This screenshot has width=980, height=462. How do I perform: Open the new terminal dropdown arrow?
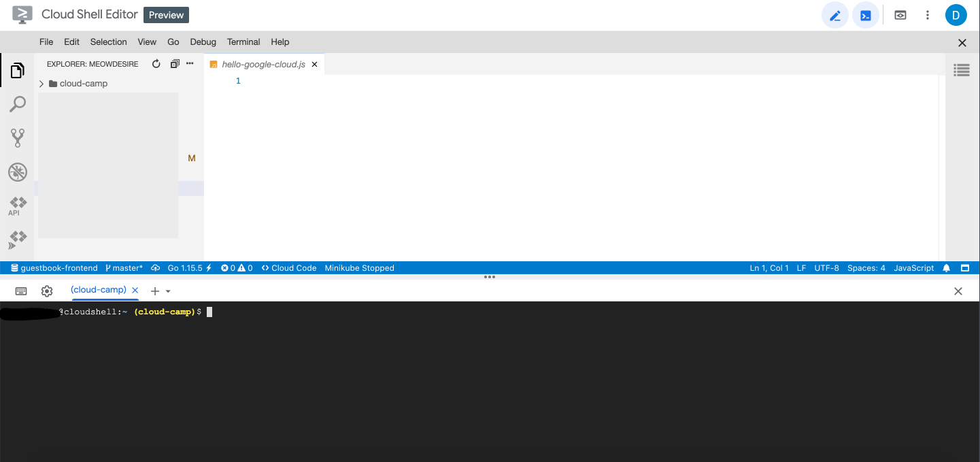[x=168, y=291]
